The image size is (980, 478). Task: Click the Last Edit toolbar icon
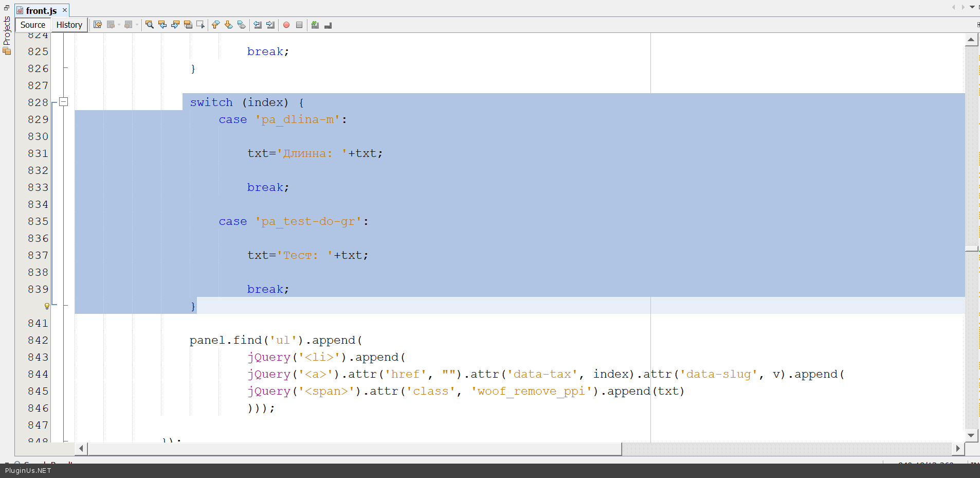[x=97, y=25]
